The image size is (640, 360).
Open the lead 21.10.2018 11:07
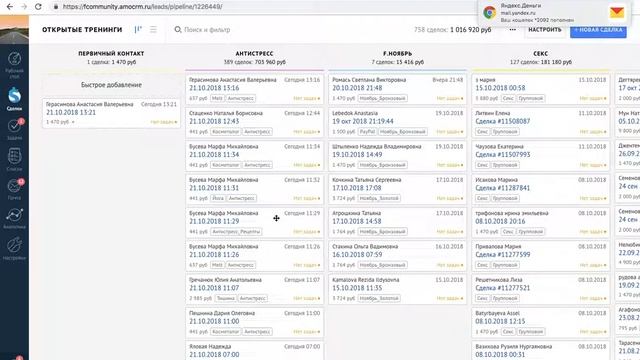tap(214, 288)
